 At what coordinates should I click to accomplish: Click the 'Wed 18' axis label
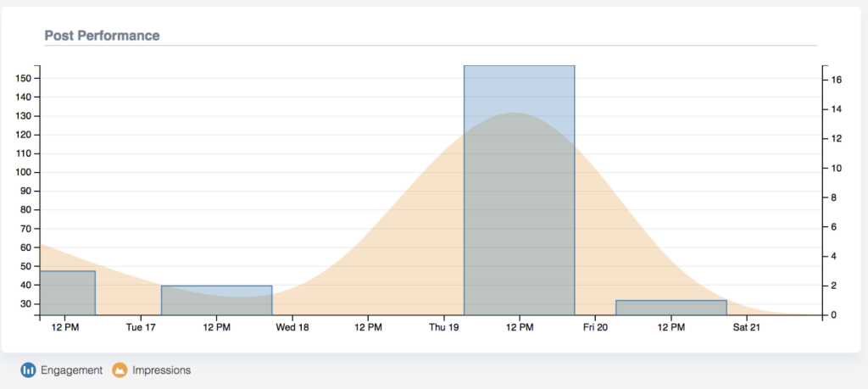click(292, 328)
